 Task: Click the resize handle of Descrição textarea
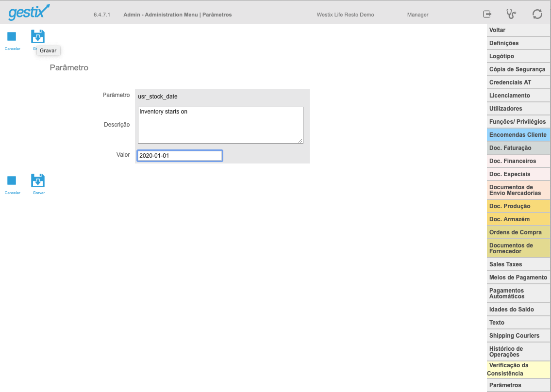tap(301, 141)
